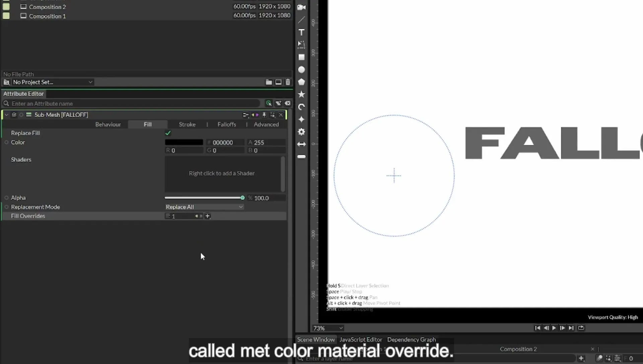Select the Ellipse shape tool
Screen dimensions: 643x364
pos(301,70)
